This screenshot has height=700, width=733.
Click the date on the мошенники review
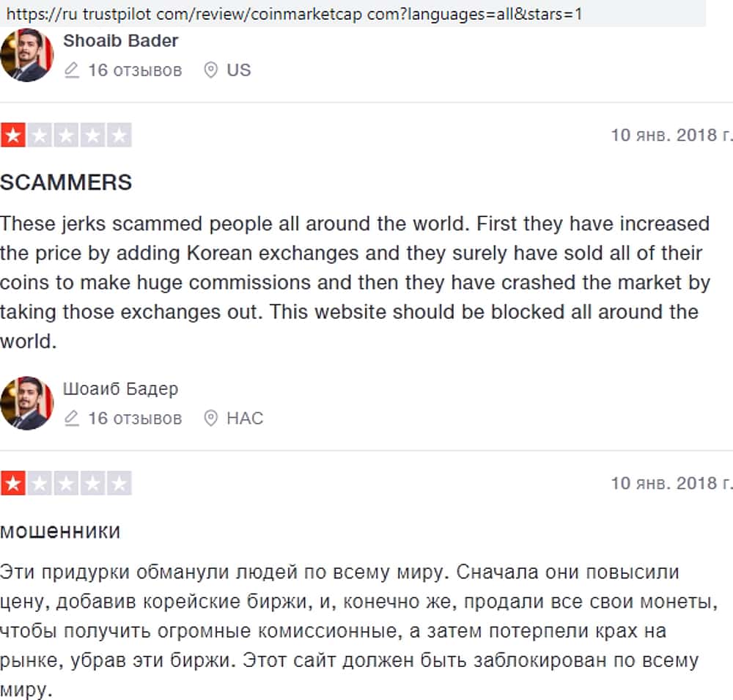[671, 484]
